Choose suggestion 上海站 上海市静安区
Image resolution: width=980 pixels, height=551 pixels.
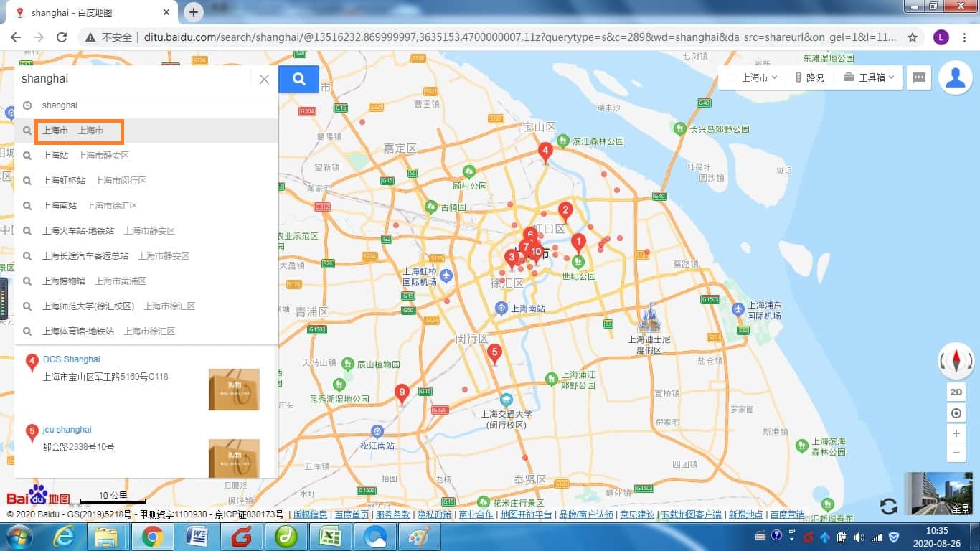pos(146,156)
